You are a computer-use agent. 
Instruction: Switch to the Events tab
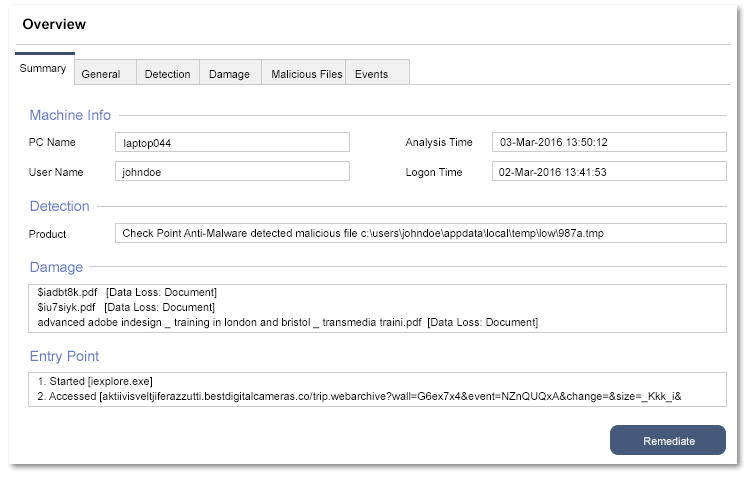pyautogui.click(x=372, y=74)
